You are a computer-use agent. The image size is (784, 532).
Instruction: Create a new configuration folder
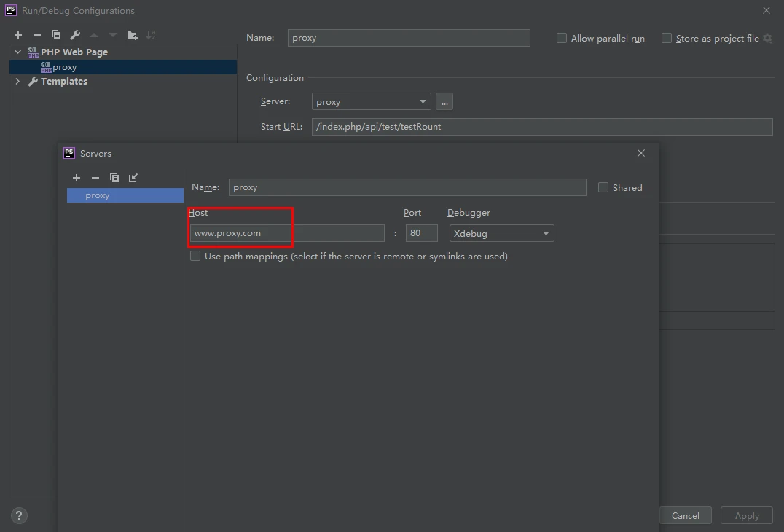pyautogui.click(x=132, y=35)
